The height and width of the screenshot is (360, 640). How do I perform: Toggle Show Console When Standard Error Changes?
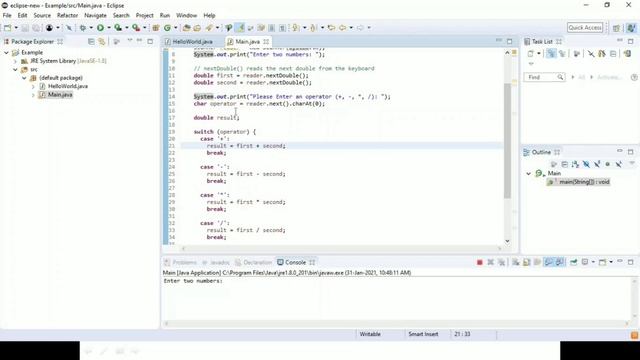(x=560, y=262)
